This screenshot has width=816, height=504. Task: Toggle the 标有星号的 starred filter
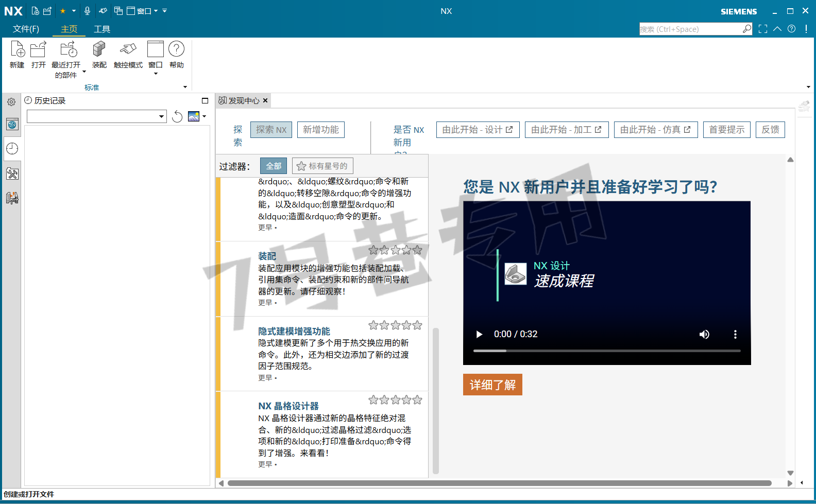pyautogui.click(x=322, y=166)
